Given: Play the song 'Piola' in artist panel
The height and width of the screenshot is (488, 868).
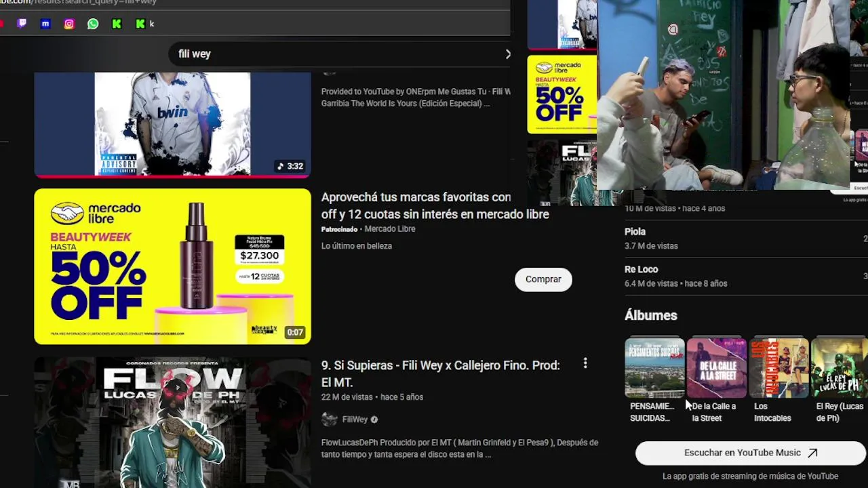Looking at the screenshot, I should point(635,232).
